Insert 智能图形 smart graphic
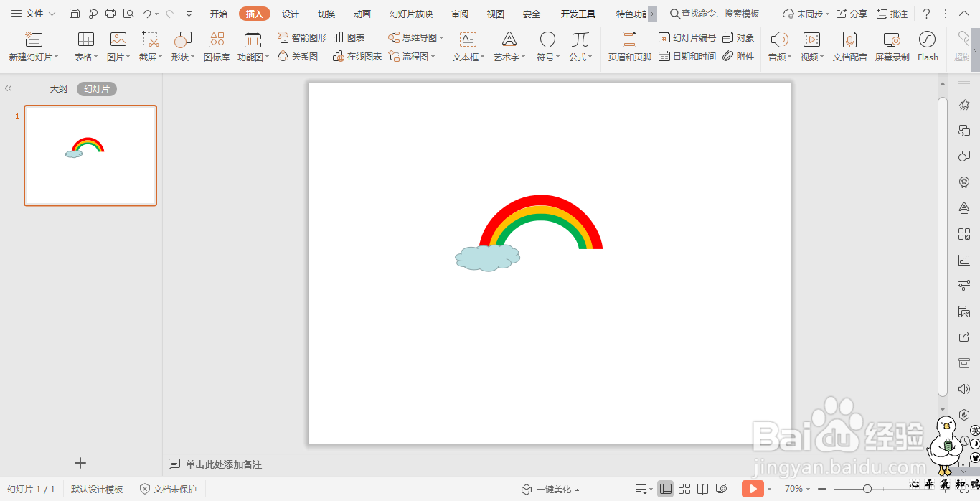 (x=302, y=37)
